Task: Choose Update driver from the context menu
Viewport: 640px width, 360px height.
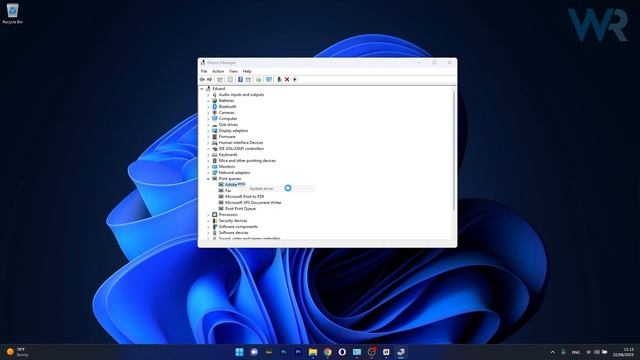Action: click(281, 189)
